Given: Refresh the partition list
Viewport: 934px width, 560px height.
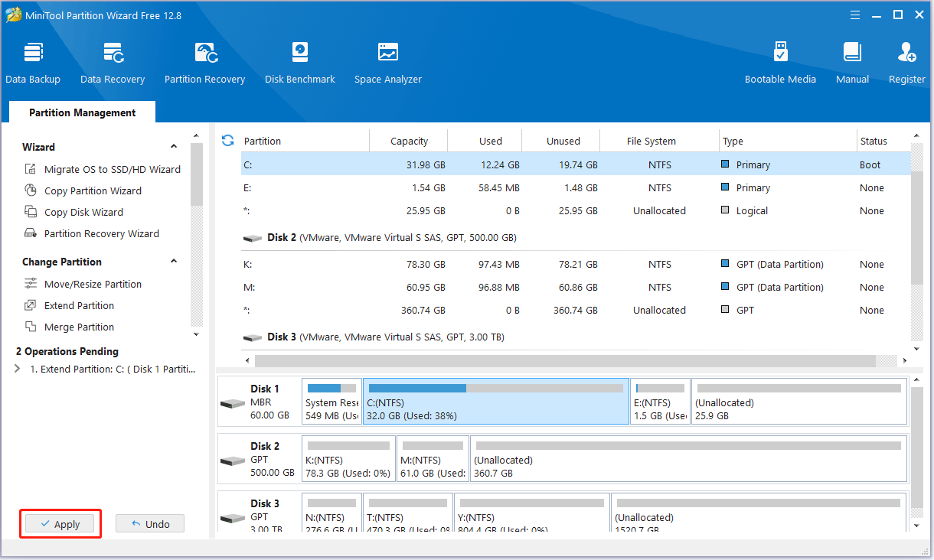Looking at the screenshot, I should [x=227, y=140].
